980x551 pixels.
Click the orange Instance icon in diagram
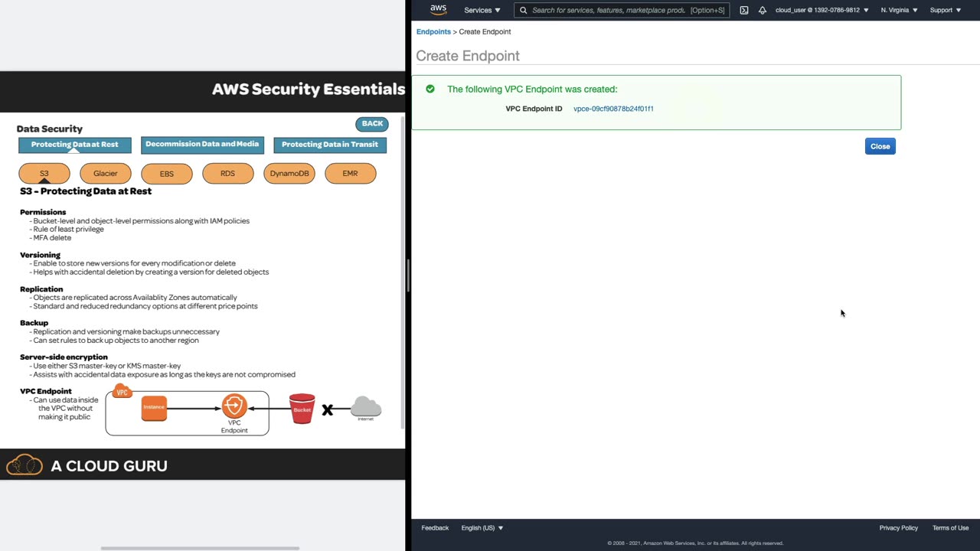pos(154,407)
